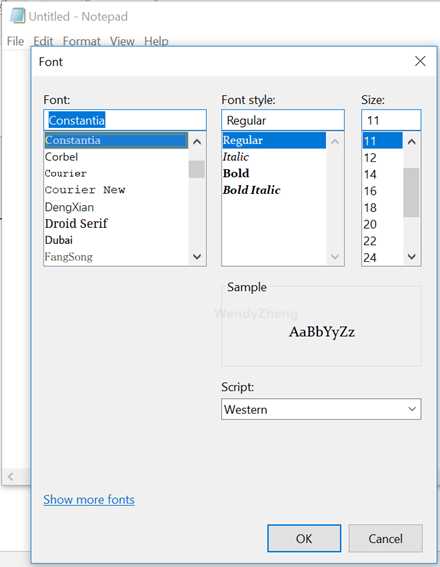The height and width of the screenshot is (567, 440).
Task: Open the Script dropdown showing Western
Action: (x=321, y=409)
